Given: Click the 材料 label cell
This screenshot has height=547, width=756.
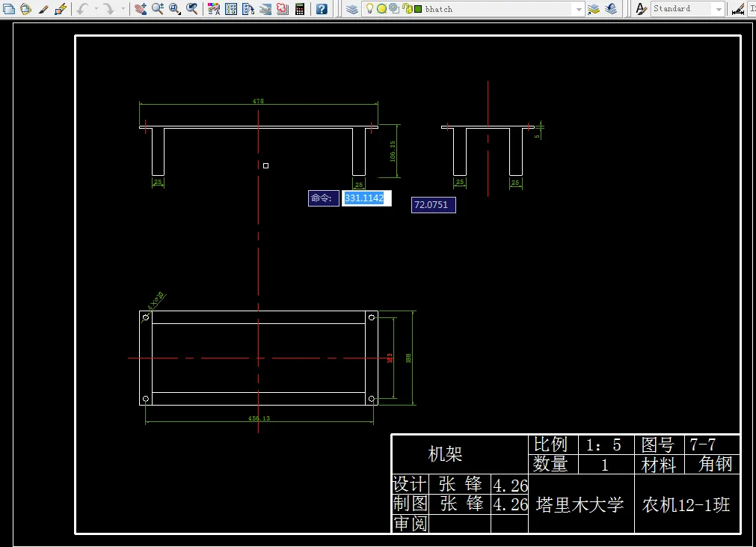Looking at the screenshot, I should (659, 465).
